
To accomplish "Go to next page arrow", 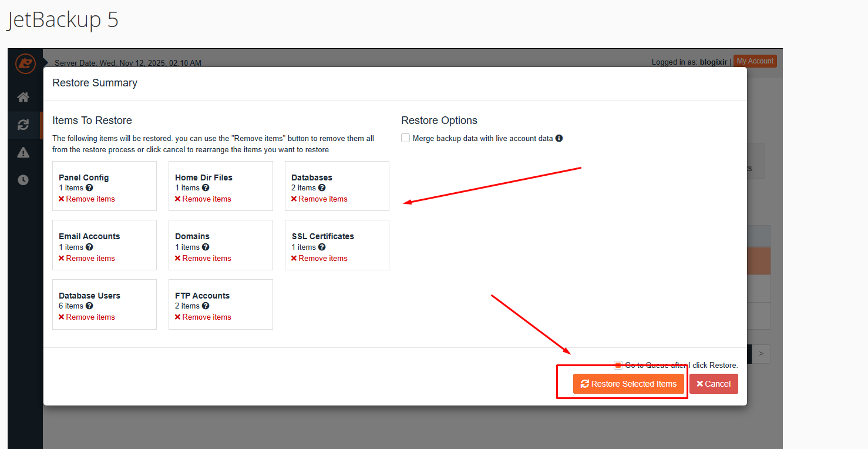I will coord(761,354).
